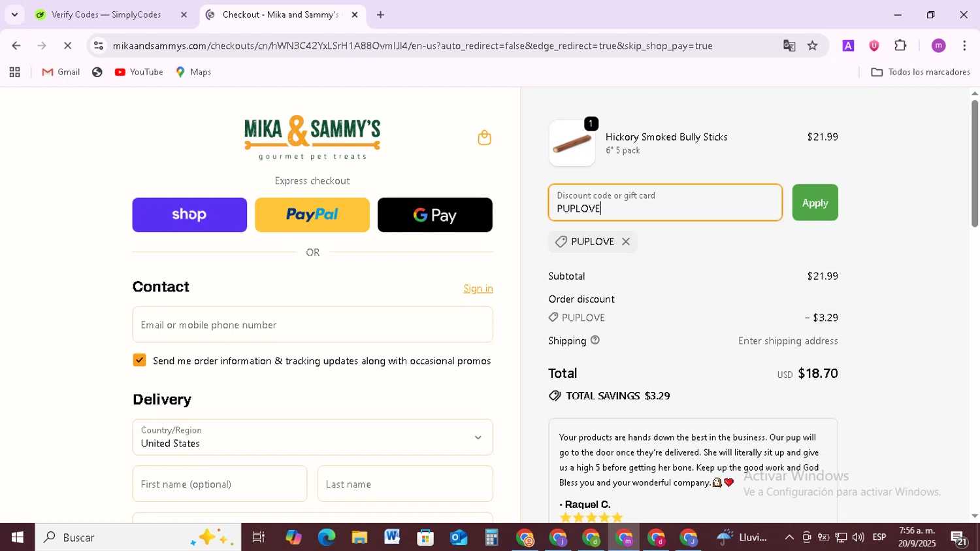
Task: Show hidden system tray icons
Action: coord(789,537)
